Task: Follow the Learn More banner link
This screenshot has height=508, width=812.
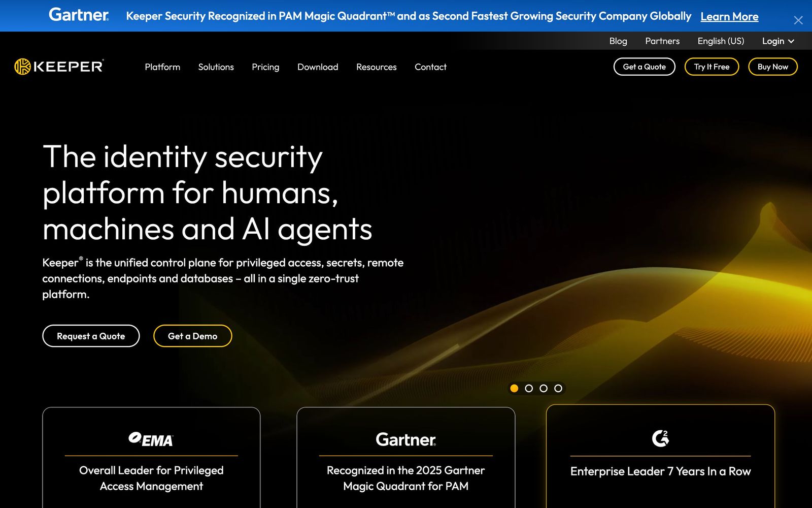Action: [x=729, y=16]
